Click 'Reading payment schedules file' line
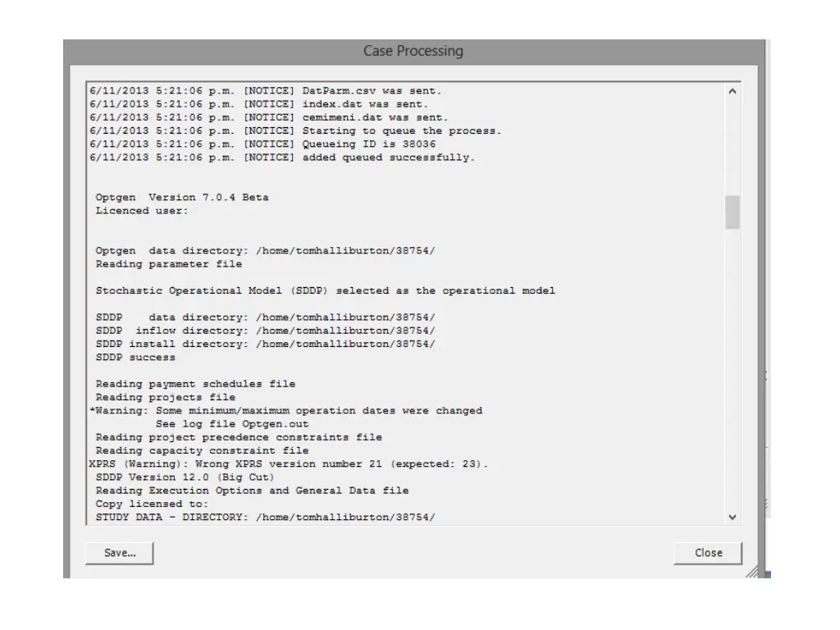 point(195,384)
